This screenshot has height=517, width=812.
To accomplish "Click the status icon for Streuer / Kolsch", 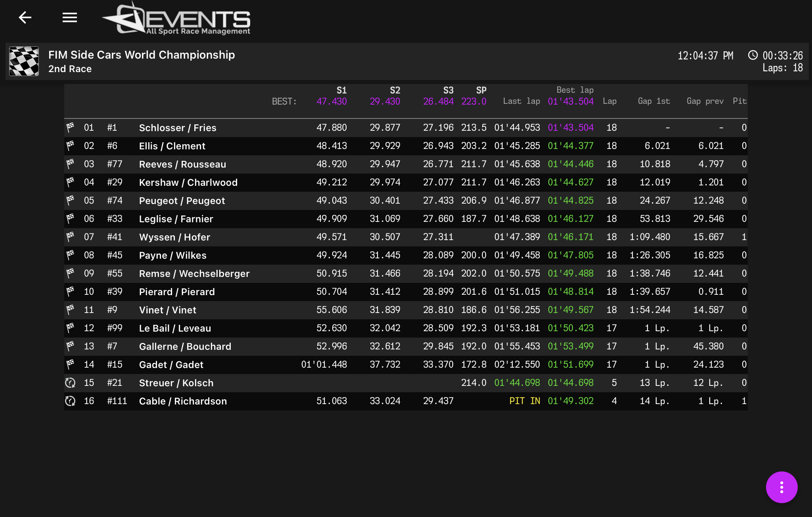I will (70, 383).
